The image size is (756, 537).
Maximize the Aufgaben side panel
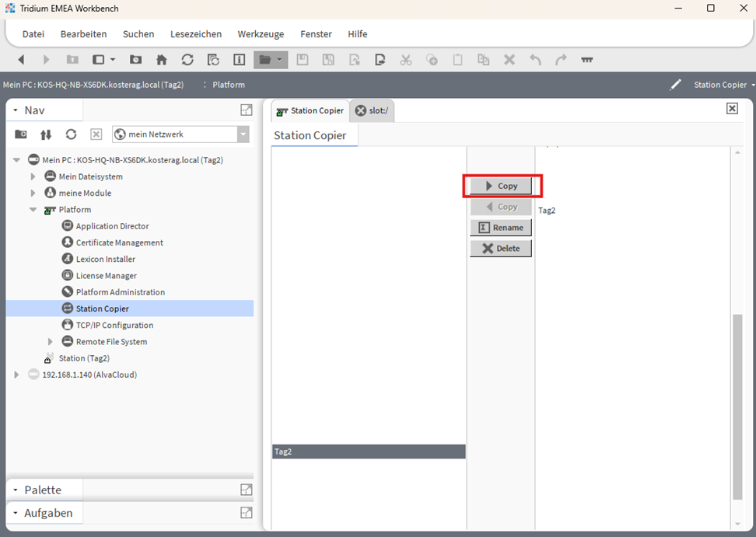(247, 513)
